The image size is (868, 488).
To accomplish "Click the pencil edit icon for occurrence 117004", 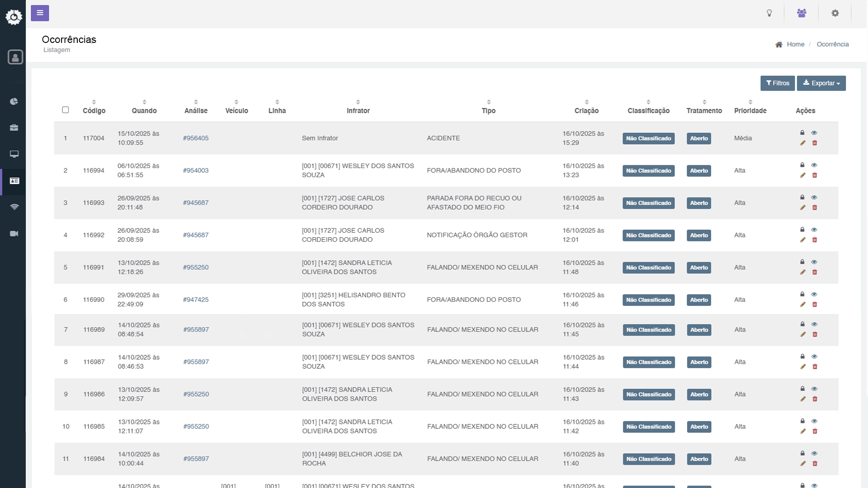I will point(802,143).
